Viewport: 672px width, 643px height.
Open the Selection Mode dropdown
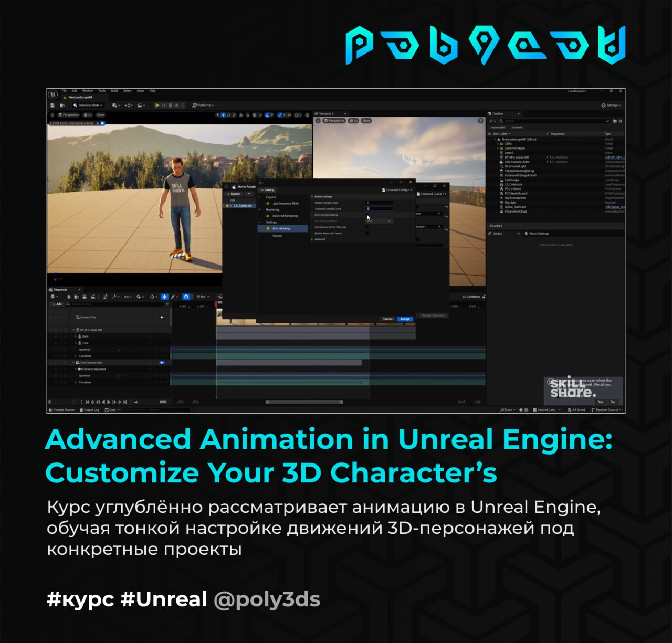click(88, 106)
